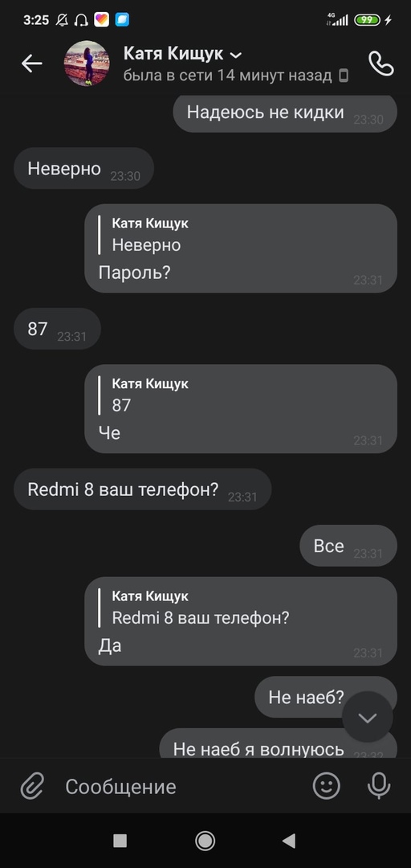411x868 pixels.
Task: Select the incoming 'Redmi 8 ваш телефон?' bubble
Action: (x=143, y=489)
